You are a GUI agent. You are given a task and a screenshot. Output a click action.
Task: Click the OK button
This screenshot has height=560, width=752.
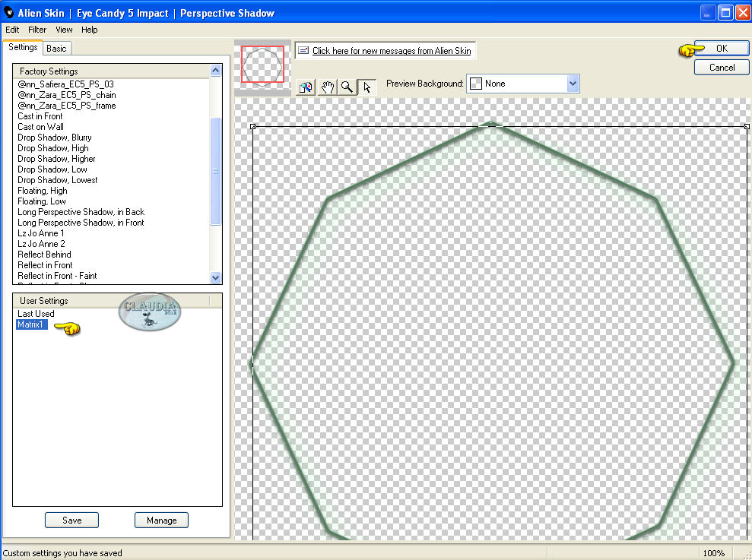point(722,49)
